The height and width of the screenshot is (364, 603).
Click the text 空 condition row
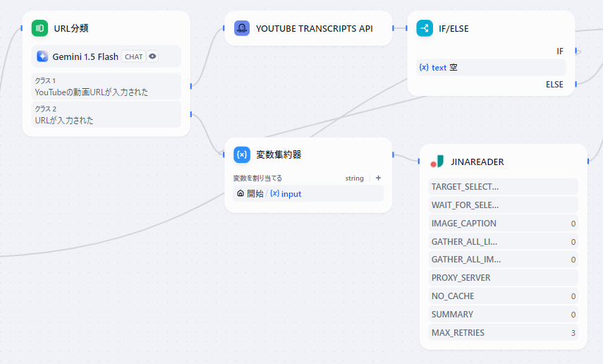[491, 68]
